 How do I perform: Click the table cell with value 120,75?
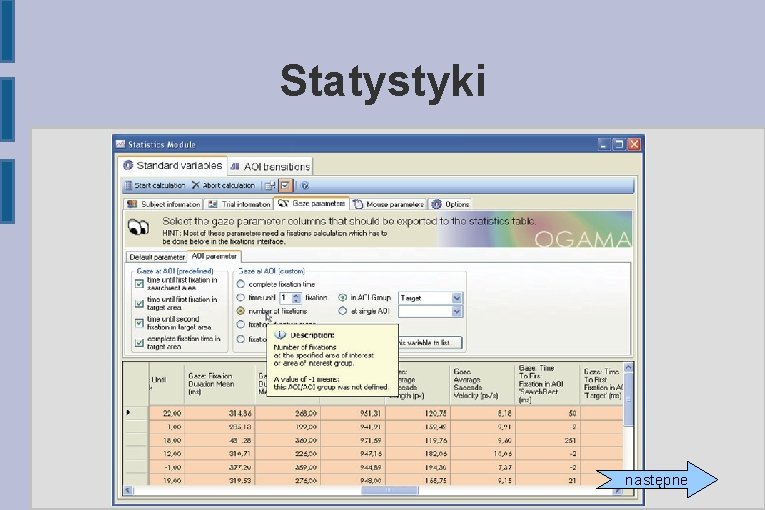418,413
